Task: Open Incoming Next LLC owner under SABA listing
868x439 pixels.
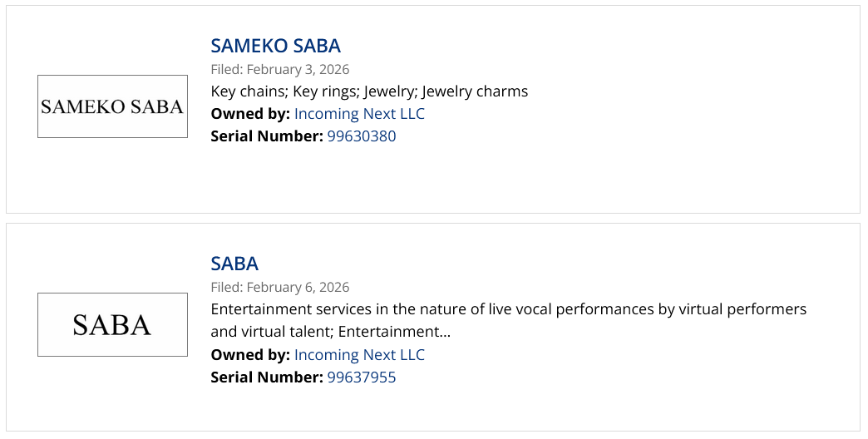Action: [x=359, y=355]
